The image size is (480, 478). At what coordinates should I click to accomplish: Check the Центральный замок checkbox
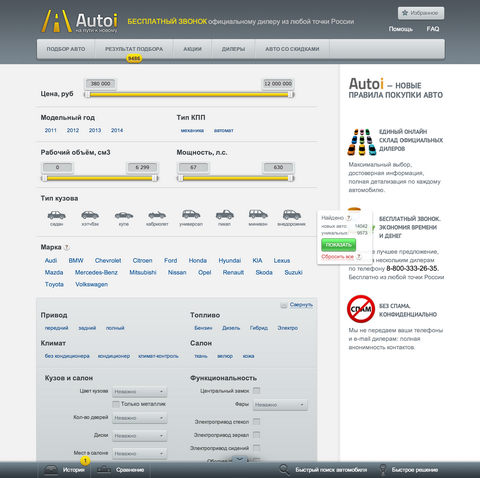point(256,390)
